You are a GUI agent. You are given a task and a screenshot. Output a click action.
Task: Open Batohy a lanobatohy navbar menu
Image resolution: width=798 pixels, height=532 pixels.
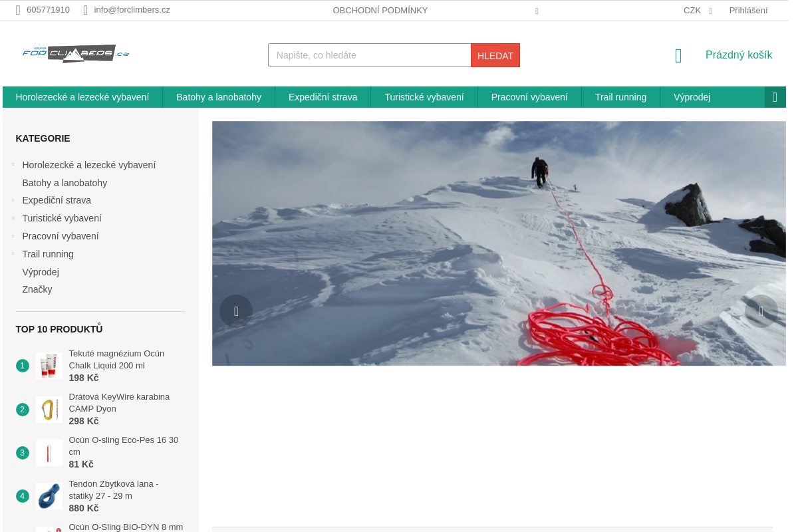point(218,97)
